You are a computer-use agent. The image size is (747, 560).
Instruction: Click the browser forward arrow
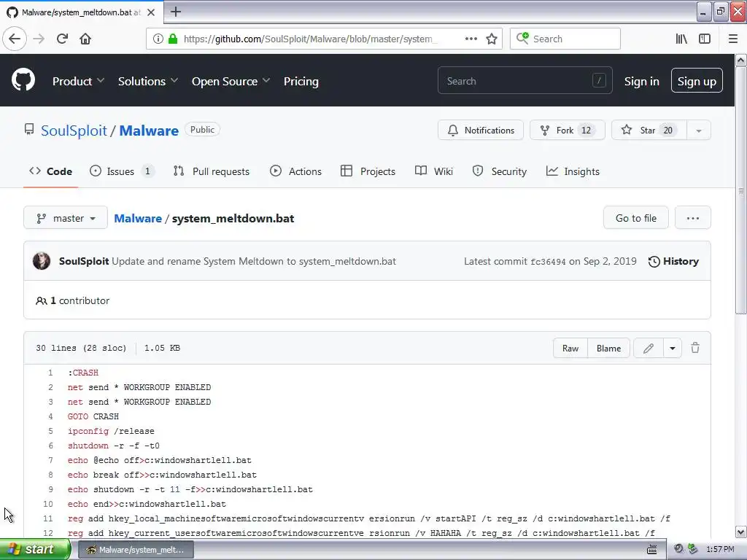coord(39,39)
